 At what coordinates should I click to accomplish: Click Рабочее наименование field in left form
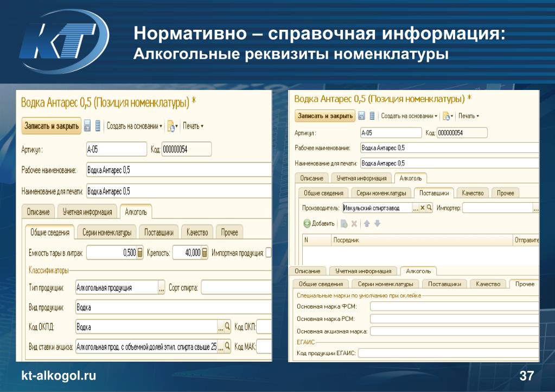178,170
